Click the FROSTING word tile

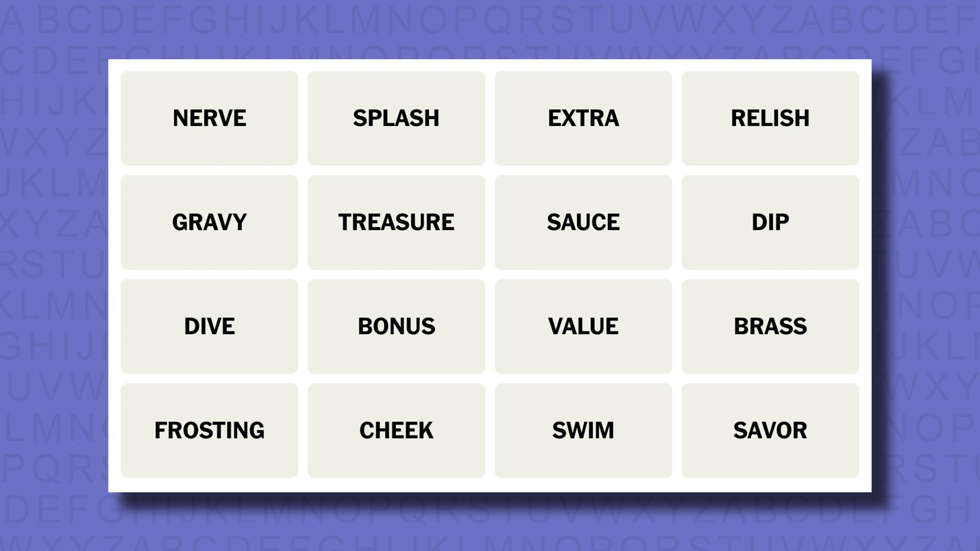(x=209, y=430)
